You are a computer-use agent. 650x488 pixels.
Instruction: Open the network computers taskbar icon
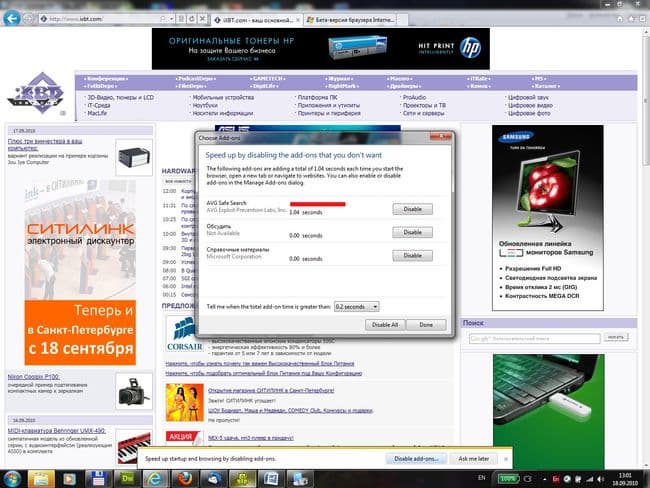300,479
